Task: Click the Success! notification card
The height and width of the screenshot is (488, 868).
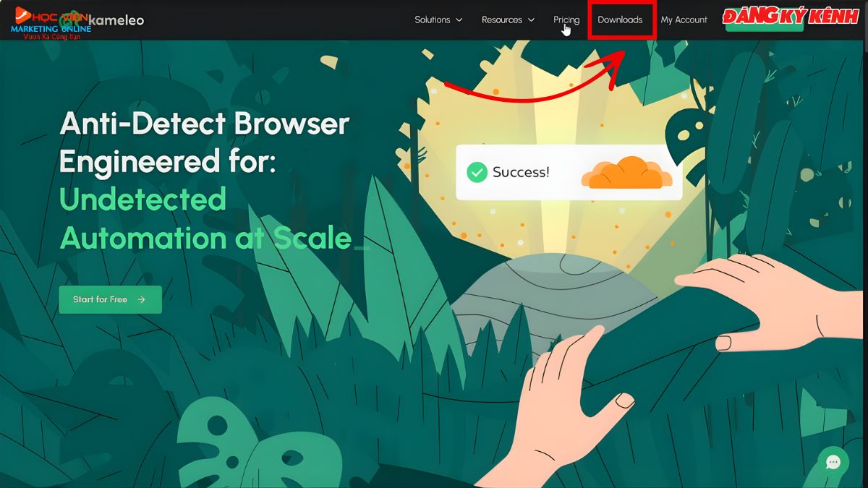Action: 569,172
